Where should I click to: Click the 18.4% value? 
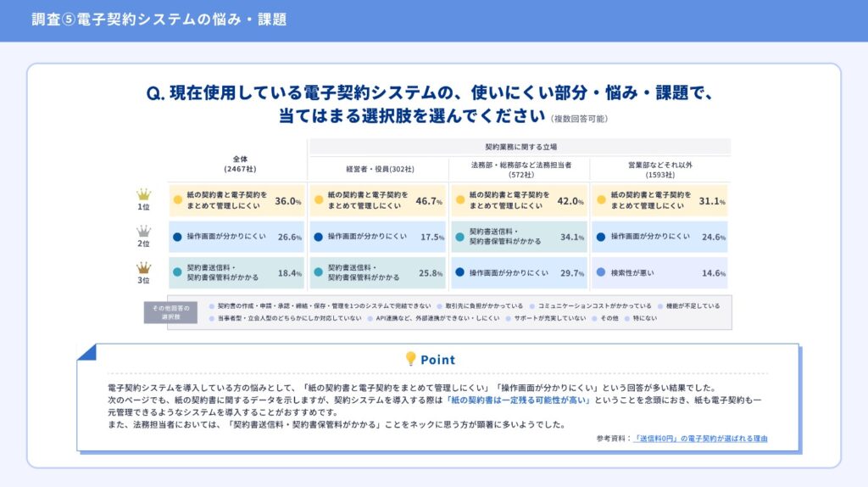(290, 273)
